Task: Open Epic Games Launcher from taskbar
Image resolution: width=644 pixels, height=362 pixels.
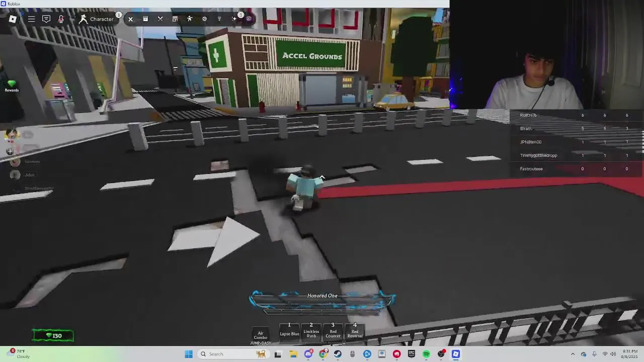Action: (x=412, y=354)
